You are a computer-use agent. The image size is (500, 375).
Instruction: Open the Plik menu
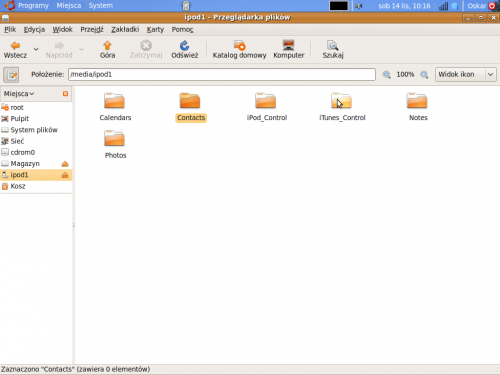pyautogui.click(x=10, y=30)
